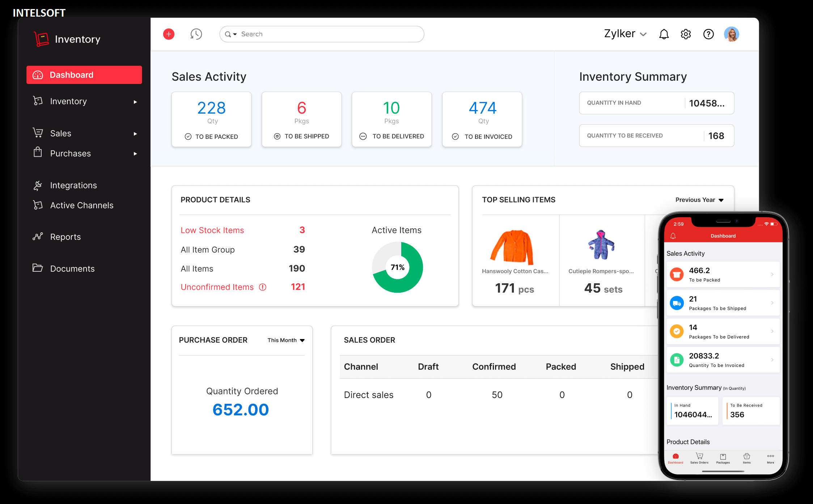Tap the Packages tab on phone
Image resolution: width=813 pixels, height=504 pixels.
723,458
